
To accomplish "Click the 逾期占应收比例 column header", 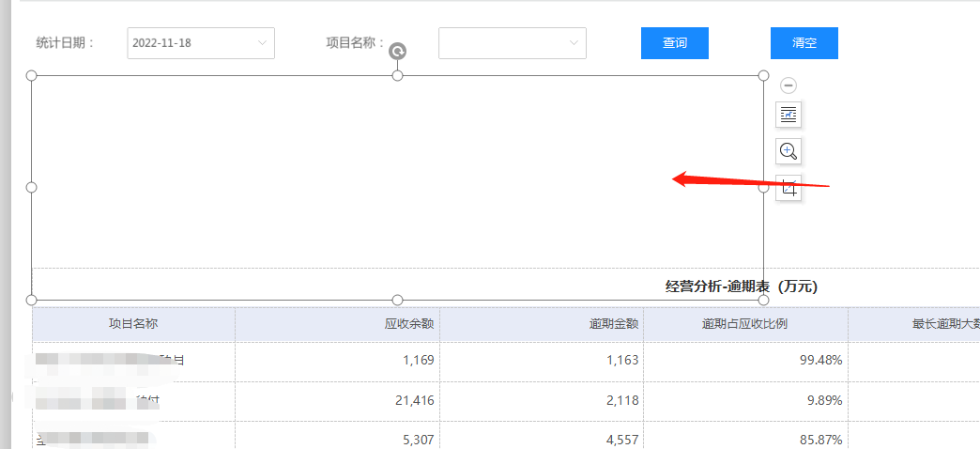I will tap(744, 324).
